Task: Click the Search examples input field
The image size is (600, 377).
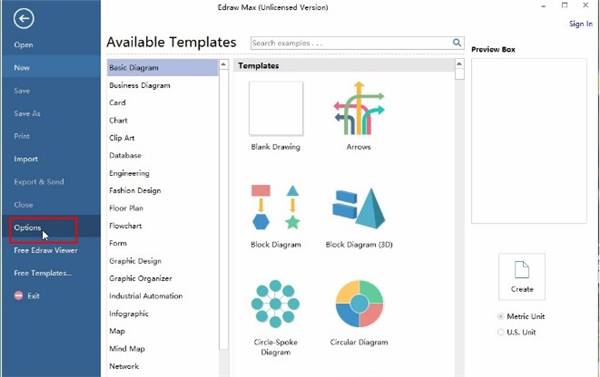Action: pos(351,43)
